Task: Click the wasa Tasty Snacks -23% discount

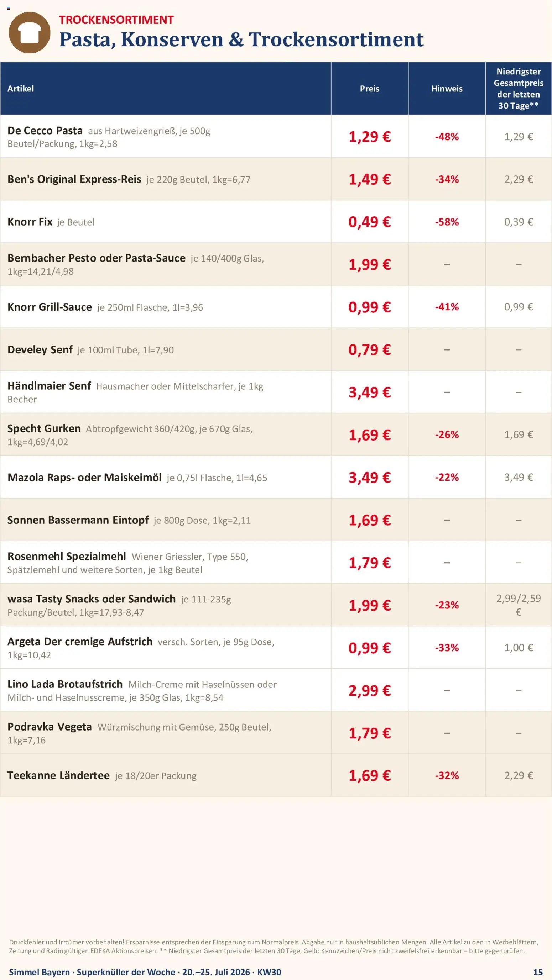Action: [447, 605]
